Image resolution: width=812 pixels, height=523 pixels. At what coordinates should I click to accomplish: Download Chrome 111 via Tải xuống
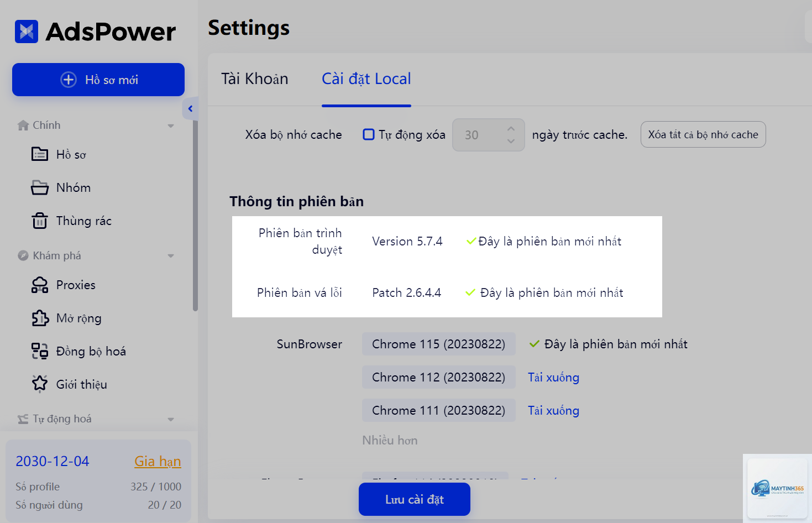[x=553, y=411]
